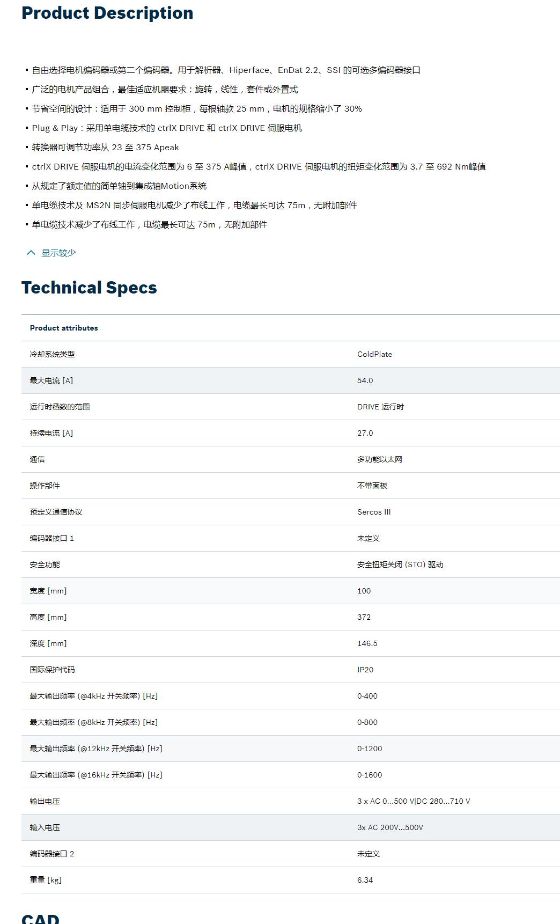Click the MS2N 同步伺服电机 bullet line
Viewport: 560px width, 924px height.
pyautogui.click(x=194, y=205)
